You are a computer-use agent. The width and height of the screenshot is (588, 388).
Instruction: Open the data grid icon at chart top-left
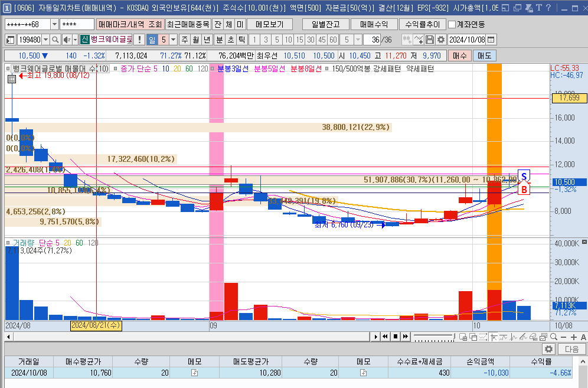(x=12, y=79)
